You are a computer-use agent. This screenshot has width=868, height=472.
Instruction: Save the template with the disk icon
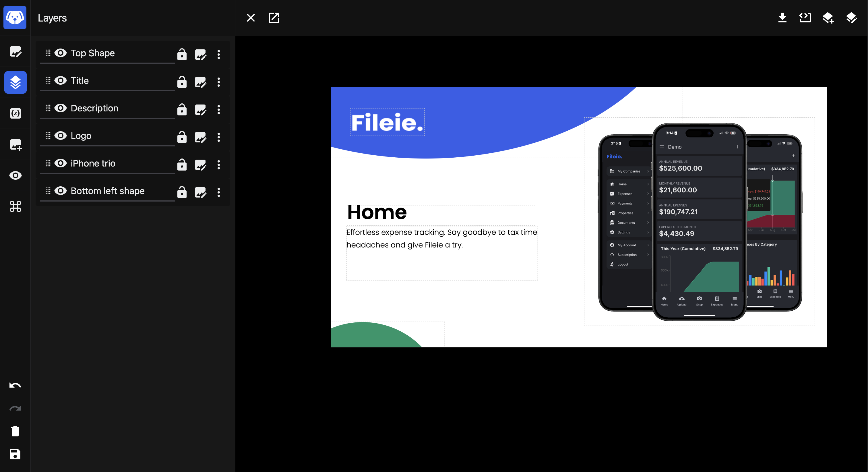(x=15, y=454)
